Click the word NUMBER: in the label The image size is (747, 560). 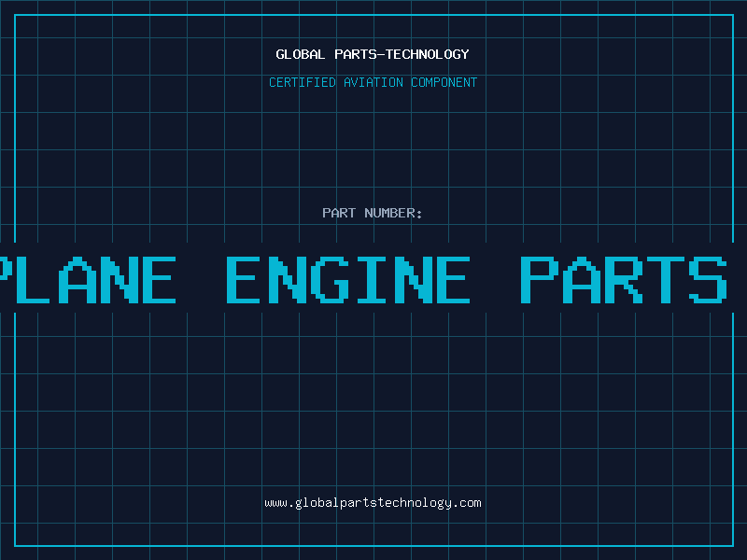[x=394, y=213]
